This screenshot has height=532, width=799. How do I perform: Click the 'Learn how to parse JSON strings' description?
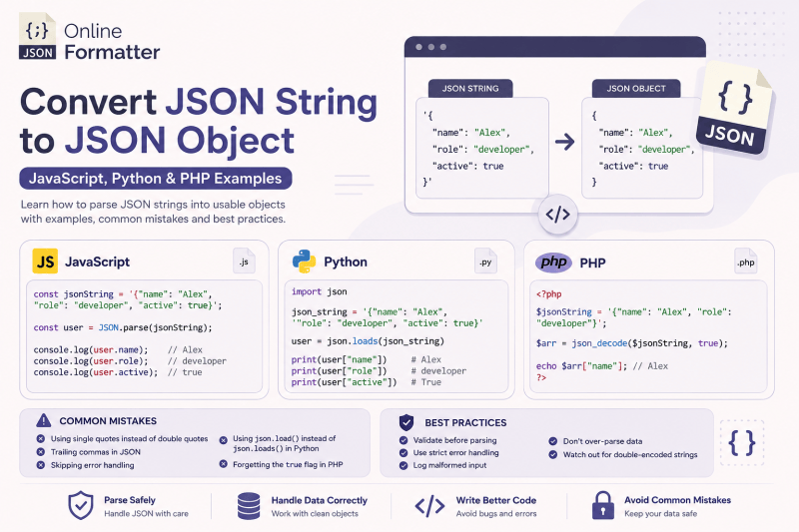pyautogui.click(x=153, y=212)
